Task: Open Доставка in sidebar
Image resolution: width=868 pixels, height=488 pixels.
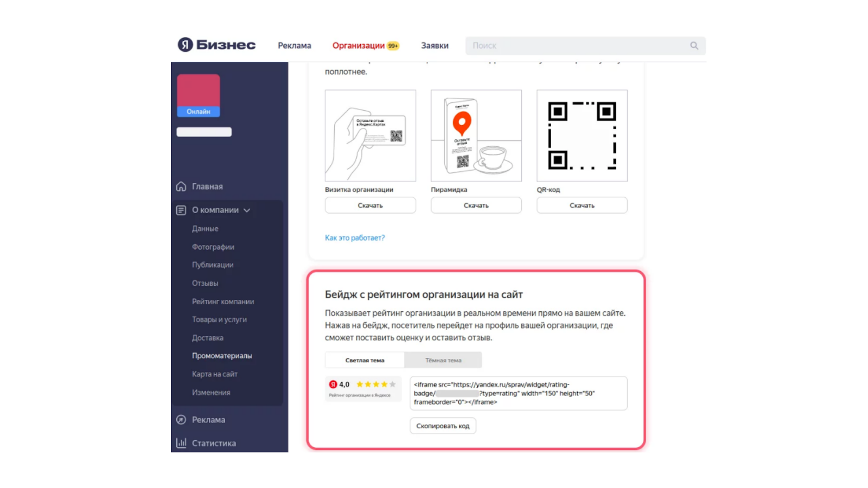Action: (x=208, y=338)
